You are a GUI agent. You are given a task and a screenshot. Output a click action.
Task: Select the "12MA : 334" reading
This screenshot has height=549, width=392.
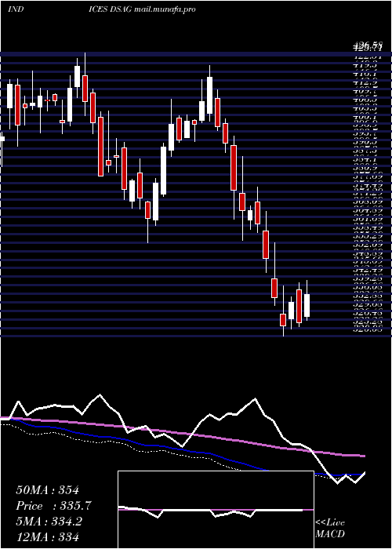click(47, 536)
